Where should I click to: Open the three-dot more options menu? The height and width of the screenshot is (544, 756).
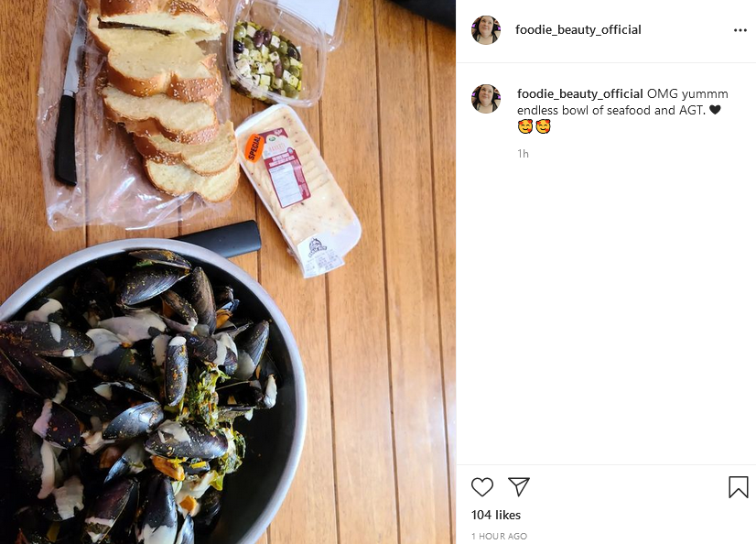(x=740, y=30)
